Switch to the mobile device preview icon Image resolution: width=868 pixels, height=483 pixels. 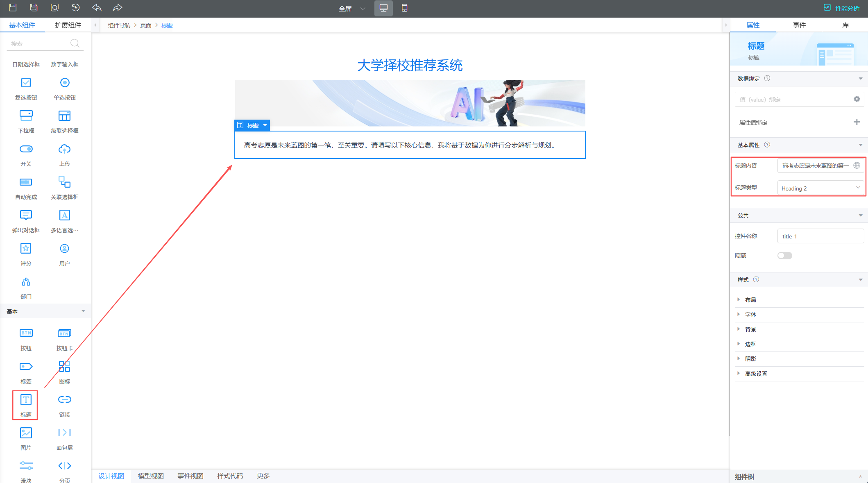[x=404, y=8]
